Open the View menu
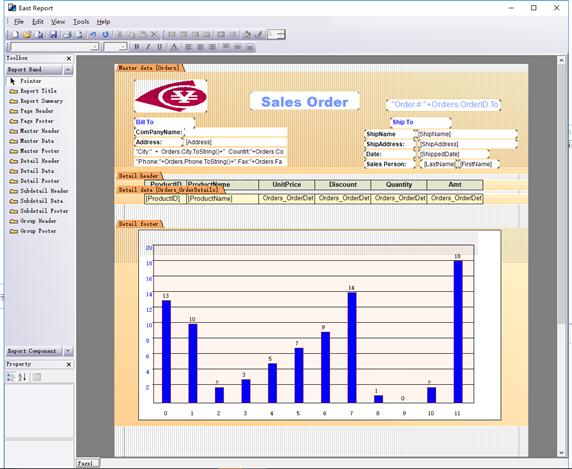The height and width of the screenshot is (469, 572). [x=58, y=22]
